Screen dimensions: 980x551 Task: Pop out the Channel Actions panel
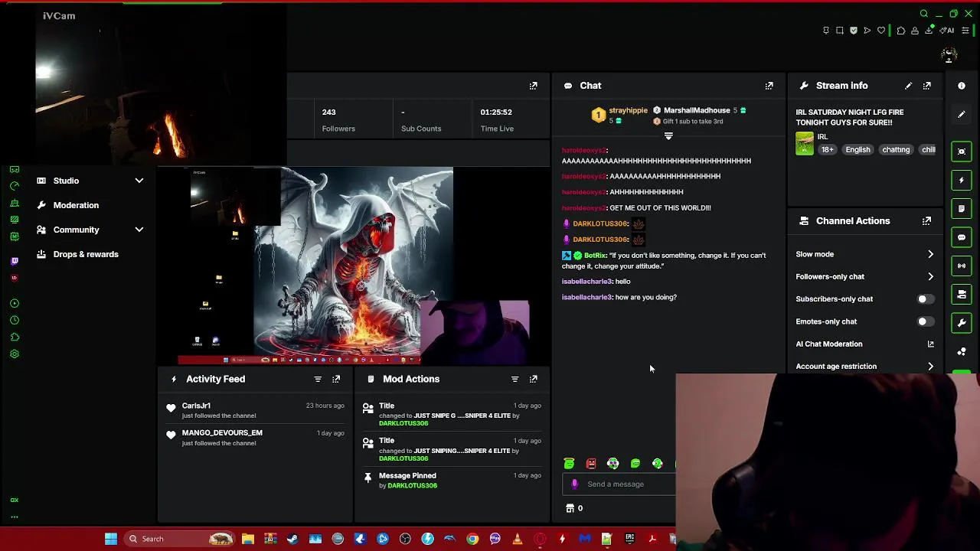(x=927, y=221)
